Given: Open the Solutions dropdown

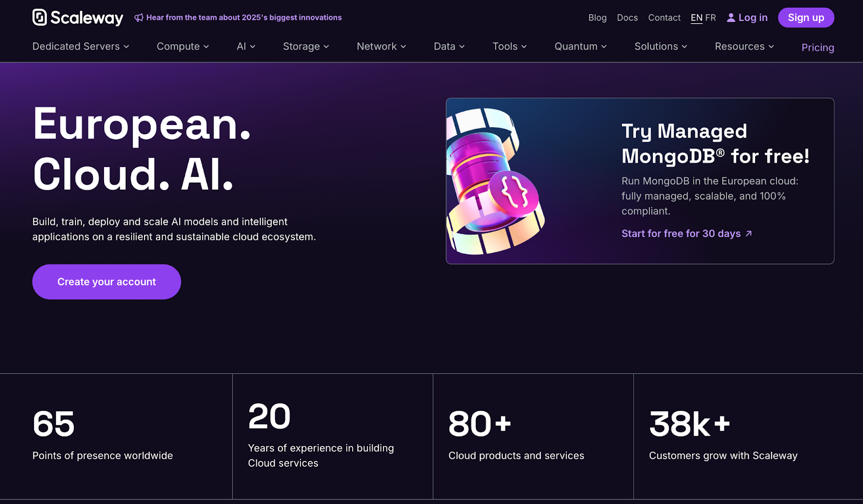Looking at the screenshot, I should (660, 46).
